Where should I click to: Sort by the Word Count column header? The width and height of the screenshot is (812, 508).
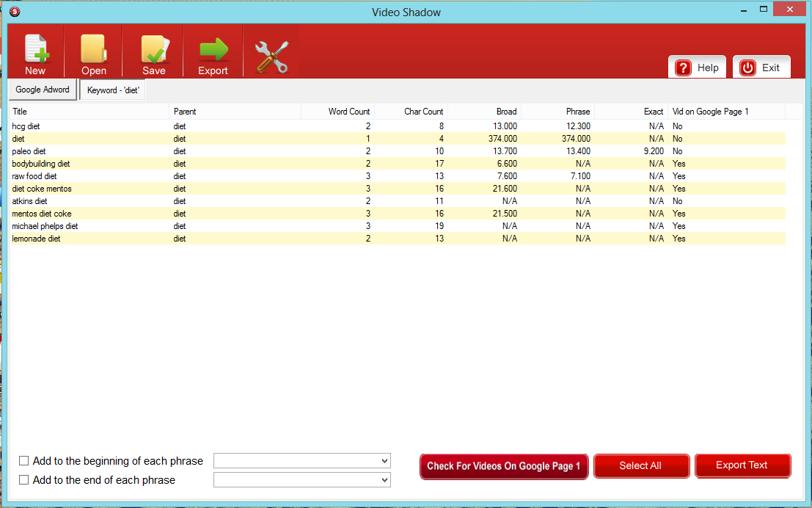tap(337, 112)
